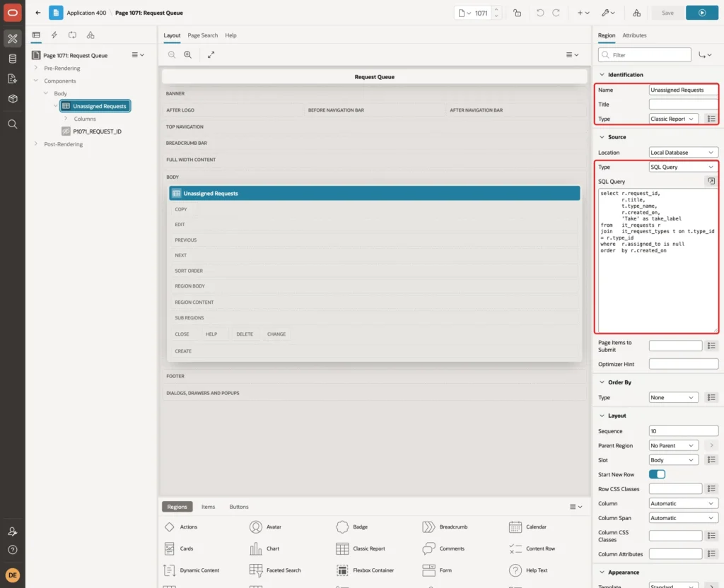Screen dimensions: 724x588
Task: Click Classic Report region in gallery
Action: 361,548
